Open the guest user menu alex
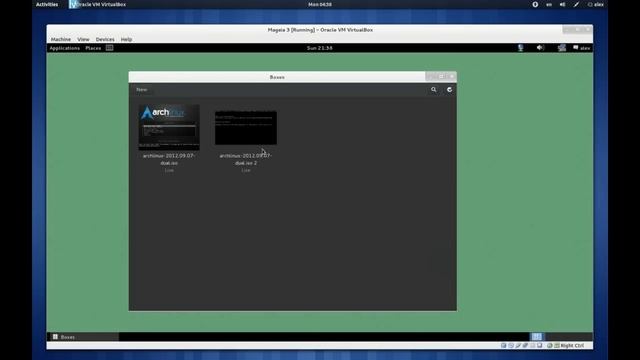This screenshot has width=640, height=360. pyautogui.click(x=582, y=48)
